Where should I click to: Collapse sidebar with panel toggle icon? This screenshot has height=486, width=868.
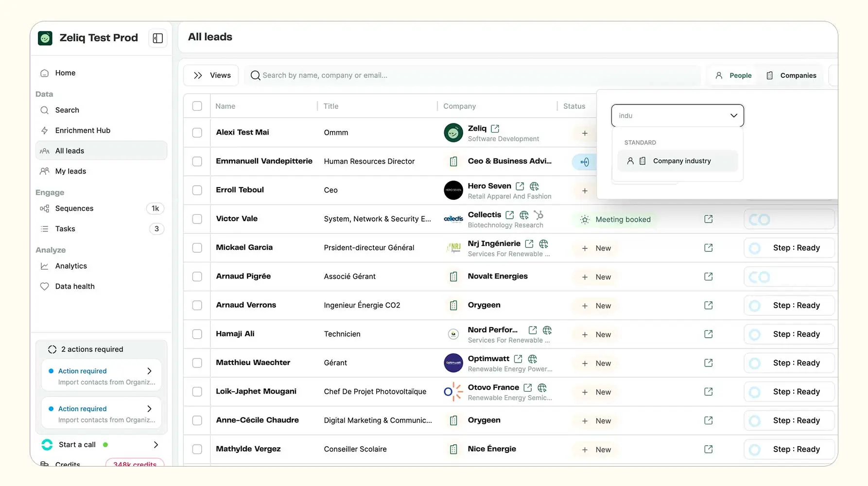tap(158, 38)
